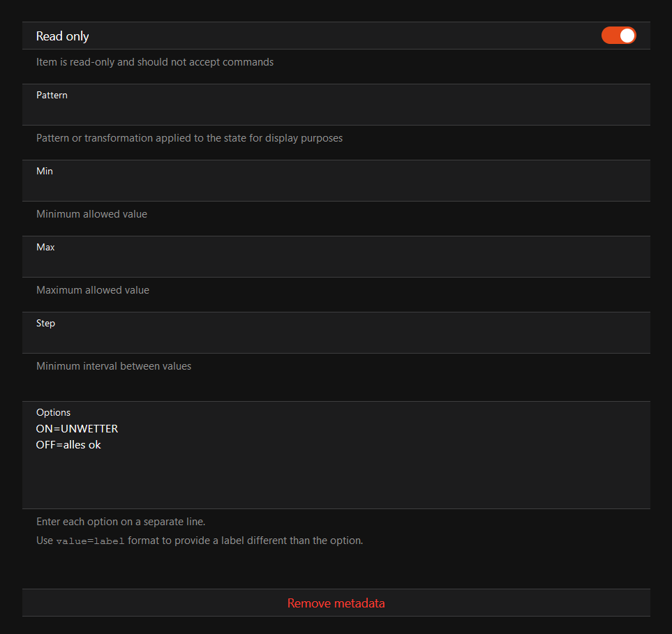
Task: Select the Max value field
Action: pos(335,264)
